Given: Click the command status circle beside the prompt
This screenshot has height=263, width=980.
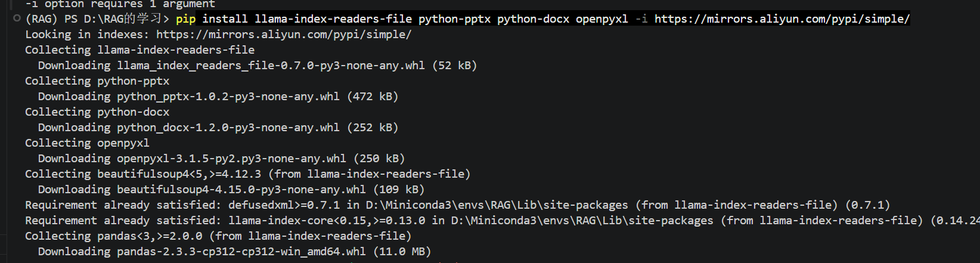Looking at the screenshot, I should [17, 18].
